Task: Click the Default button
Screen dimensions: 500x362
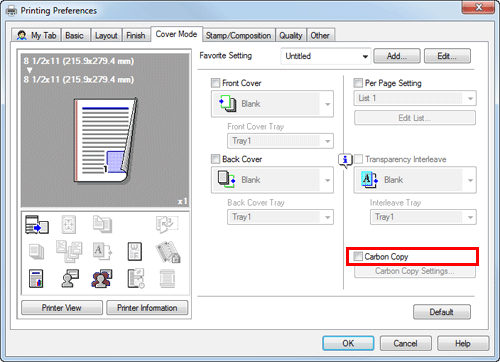Action: tap(442, 312)
